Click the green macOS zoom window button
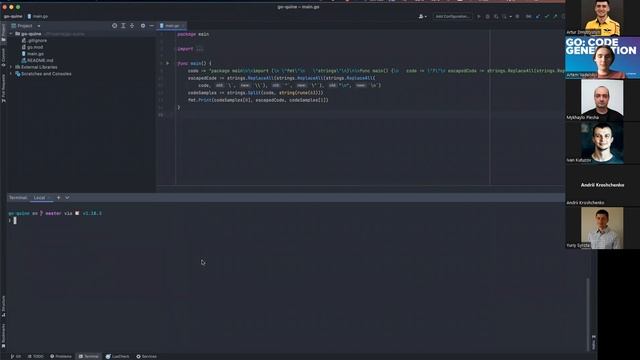The width and height of the screenshot is (640, 360). tap(18, 7)
